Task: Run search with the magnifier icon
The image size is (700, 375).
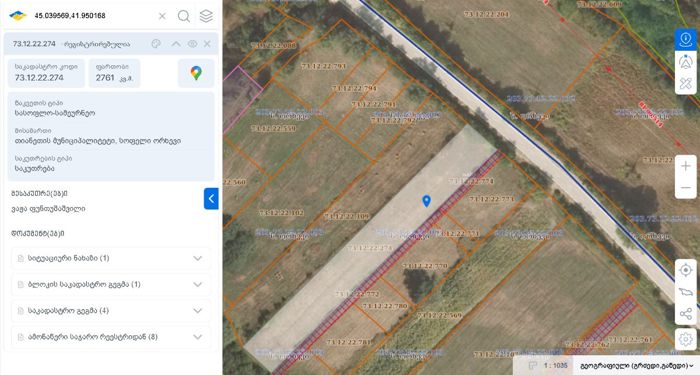Action: [x=183, y=16]
